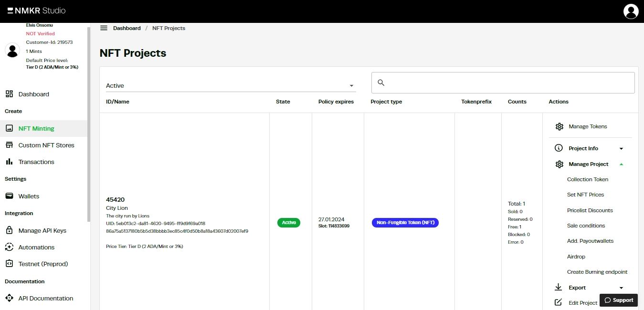Click the Transactions bar chart icon
Image resolution: width=644 pixels, height=310 pixels.
point(9,162)
